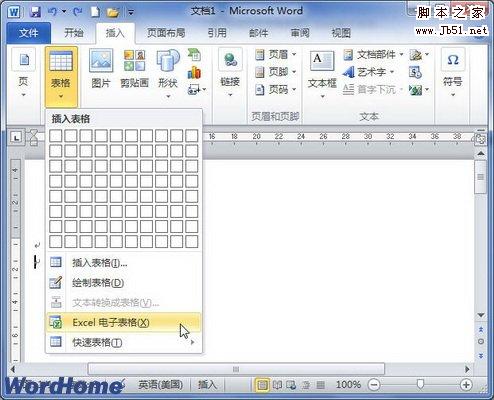Click the select browse object circle
The image size is (494, 400).
tap(481, 342)
